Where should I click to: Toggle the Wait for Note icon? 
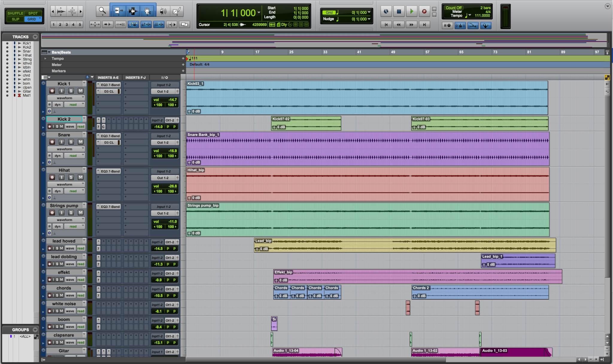click(447, 25)
